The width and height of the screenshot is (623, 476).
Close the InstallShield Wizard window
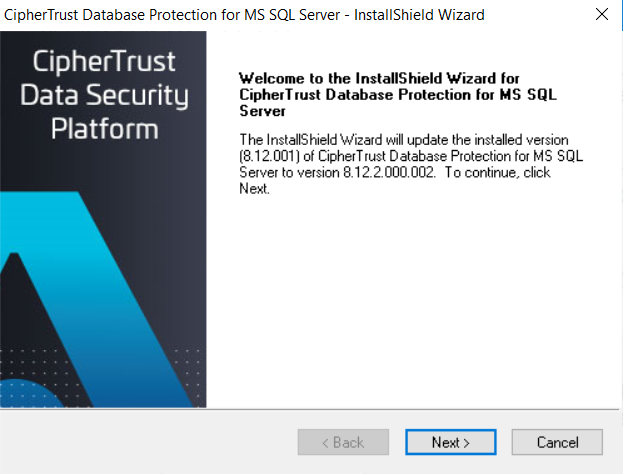(x=602, y=14)
